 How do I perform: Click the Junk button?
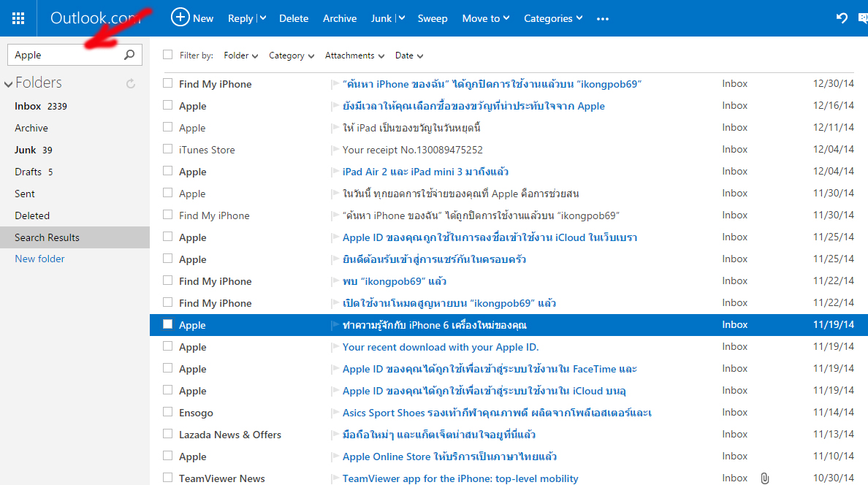[381, 18]
